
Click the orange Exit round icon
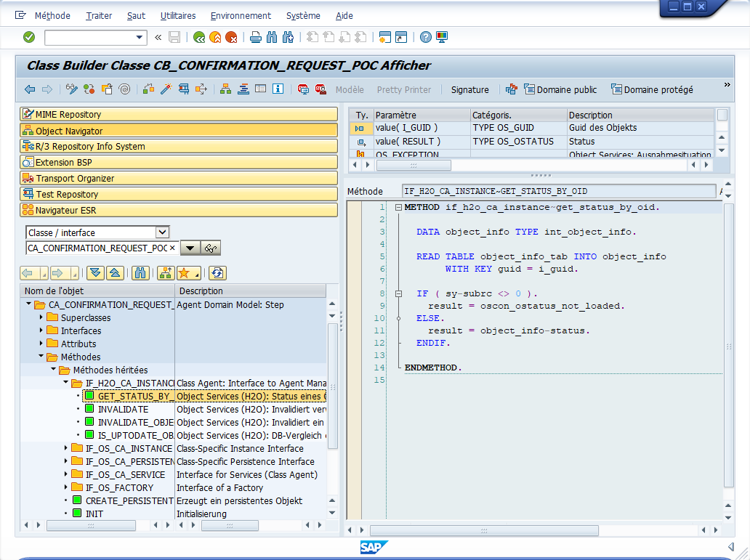click(x=215, y=37)
